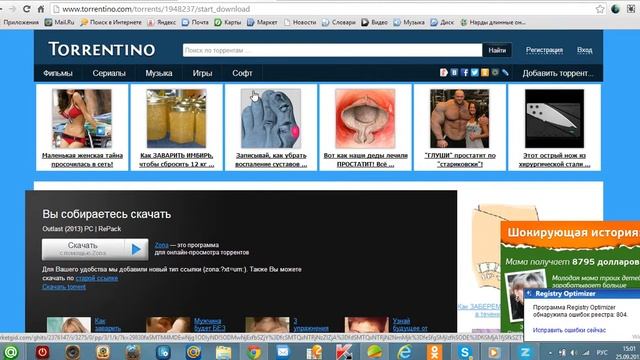Open the Сериалы section
Screen dimensions: 640x360
[109, 73]
